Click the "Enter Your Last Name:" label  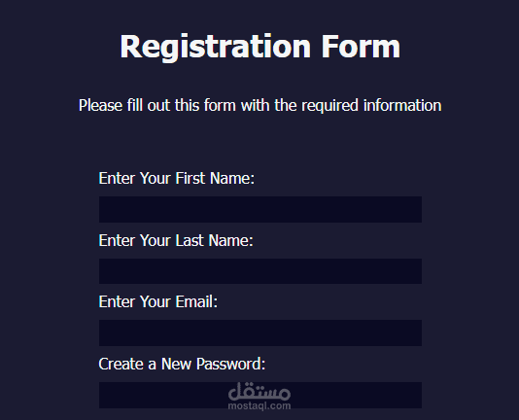[176, 240]
